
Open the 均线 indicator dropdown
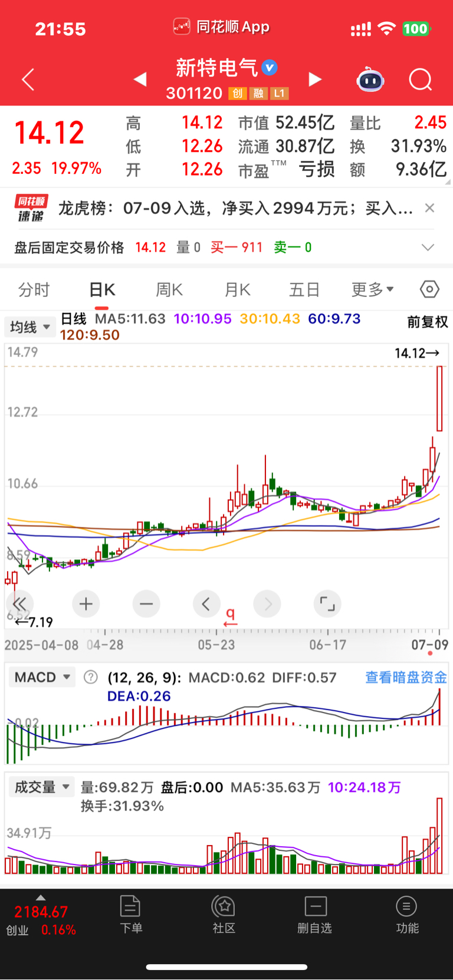[x=29, y=326]
